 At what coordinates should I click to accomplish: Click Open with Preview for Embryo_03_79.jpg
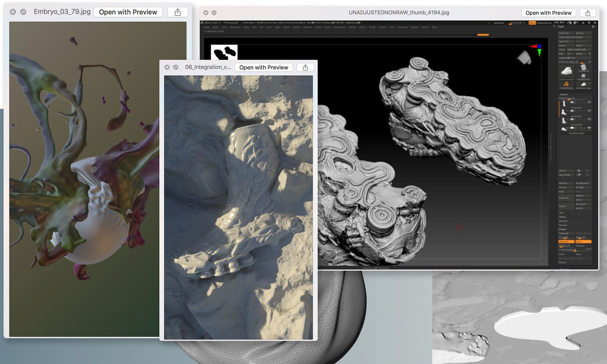(x=128, y=12)
